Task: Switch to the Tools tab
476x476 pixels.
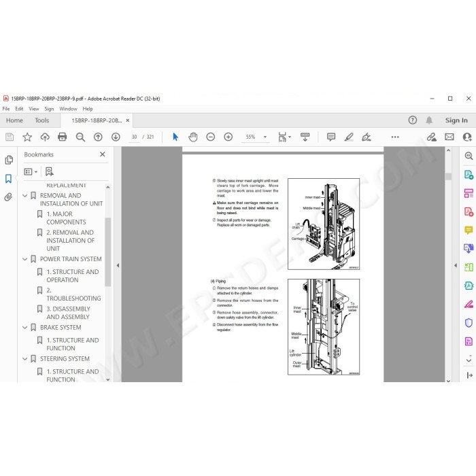Action: [42, 120]
